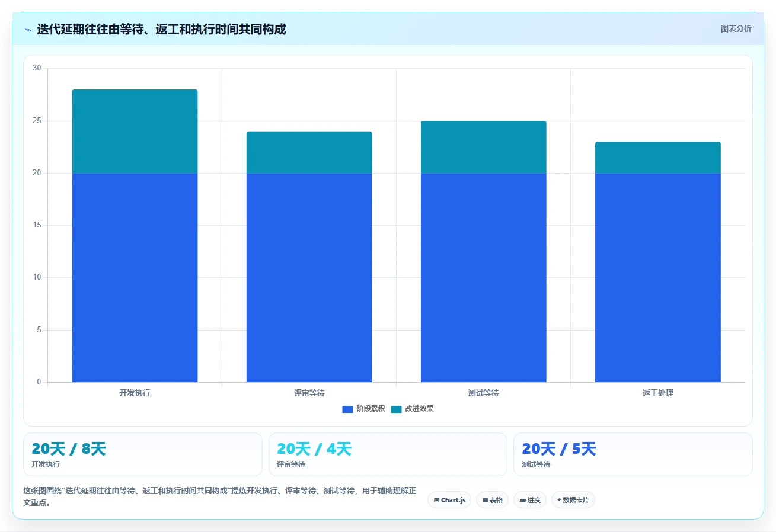Click the lightning icon beside the chart title
The height and width of the screenshot is (532, 776).
[x=28, y=30]
